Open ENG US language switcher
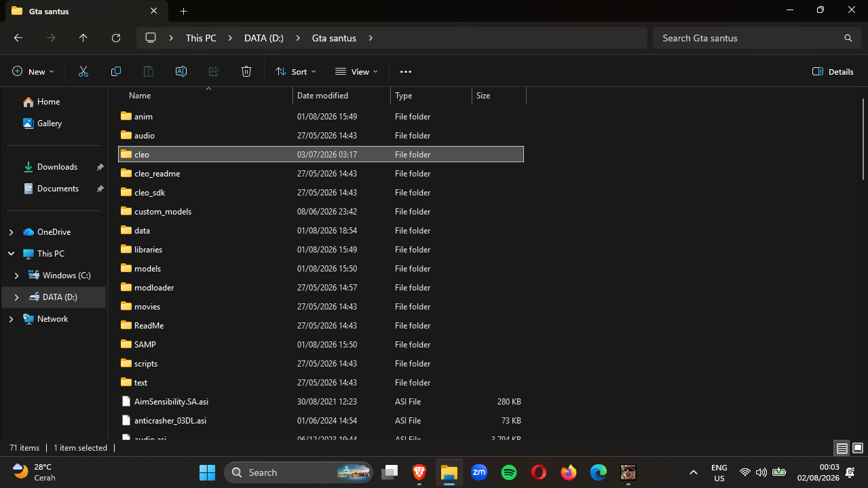Image resolution: width=868 pixels, height=488 pixels. pyautogui.click(x=719, y=472)
